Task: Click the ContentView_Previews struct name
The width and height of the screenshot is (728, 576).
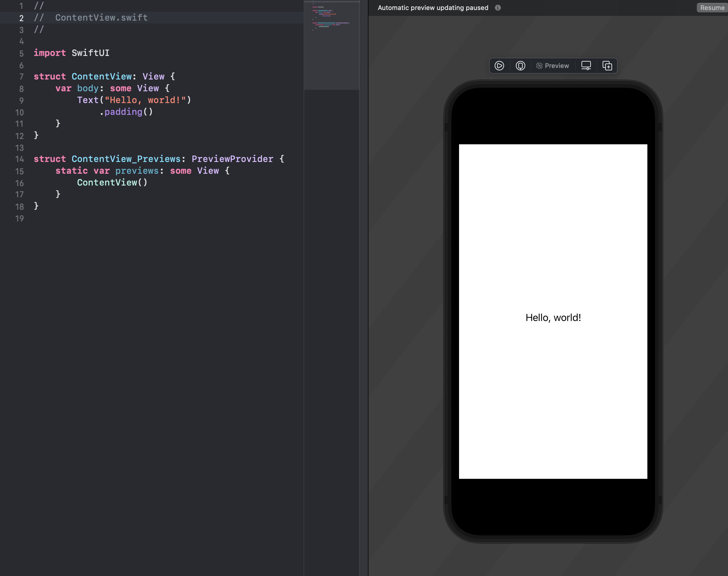Action: pyautogui.click(x=126, y=159)
